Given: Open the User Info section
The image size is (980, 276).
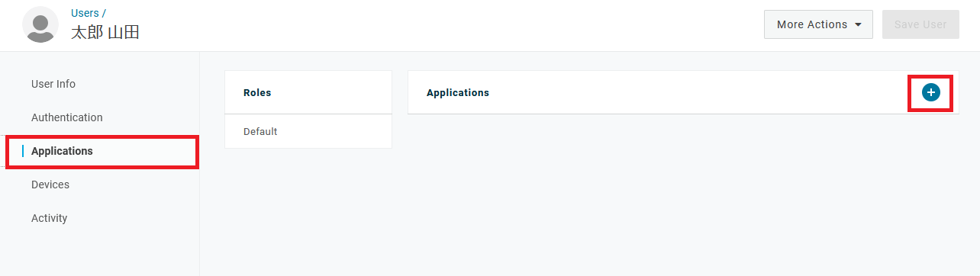Looking at the screenshot, I should 53,84.
